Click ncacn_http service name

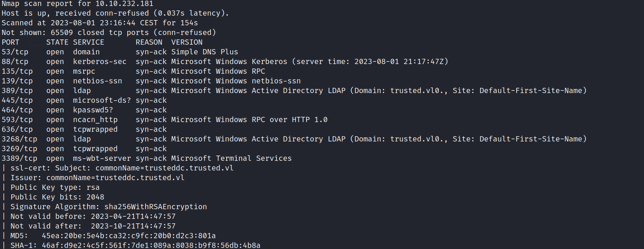[x=95, y=120]
